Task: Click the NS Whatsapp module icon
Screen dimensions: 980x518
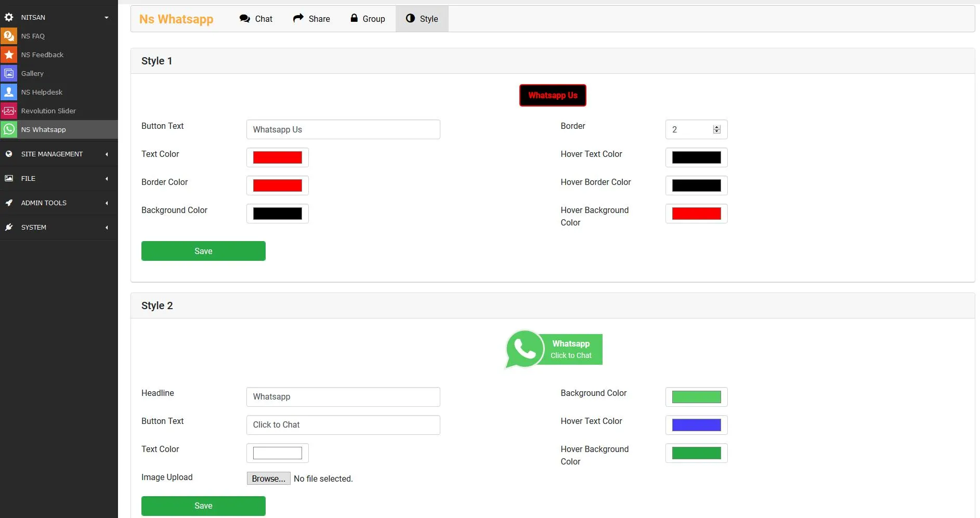Action: click(9, 129)
